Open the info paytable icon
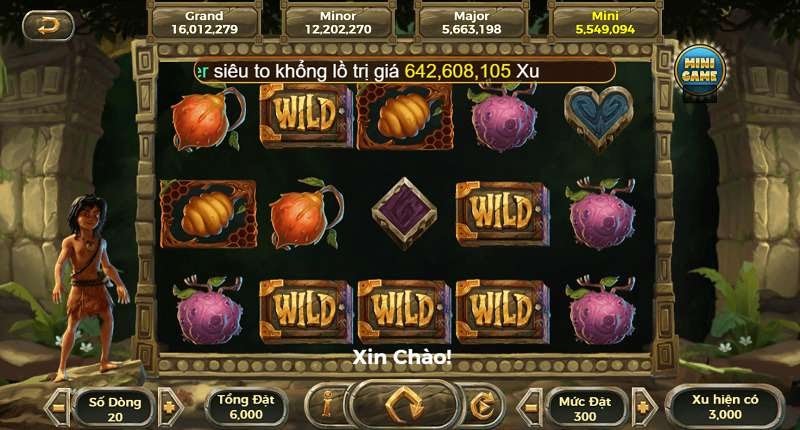The height and width of the screenshot is (430, 800). tap(327, 406)
